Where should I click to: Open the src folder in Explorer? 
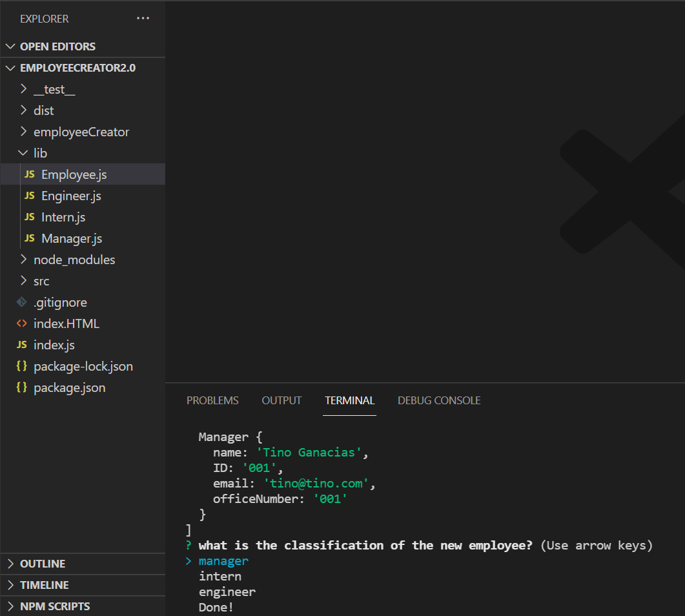coord(41,281)
